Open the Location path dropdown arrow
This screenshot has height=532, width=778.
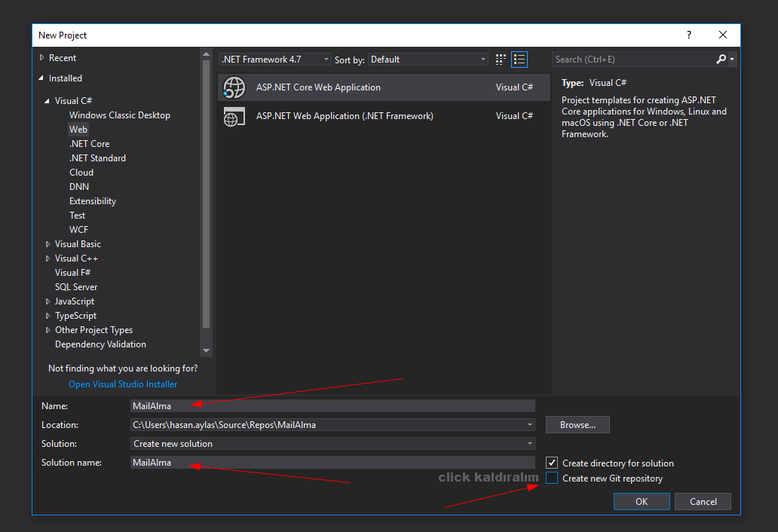point(530,425)
